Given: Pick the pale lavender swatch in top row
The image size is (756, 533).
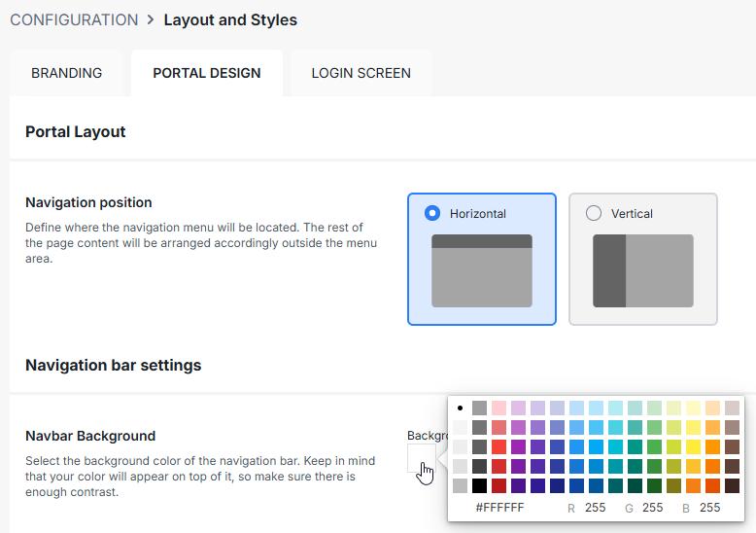Looking at the screenshot, I should (537, 408).
